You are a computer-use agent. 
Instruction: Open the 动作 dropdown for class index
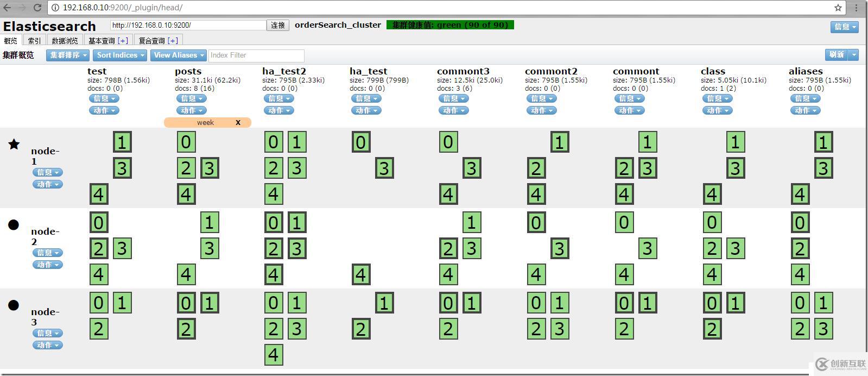point(718,110)
